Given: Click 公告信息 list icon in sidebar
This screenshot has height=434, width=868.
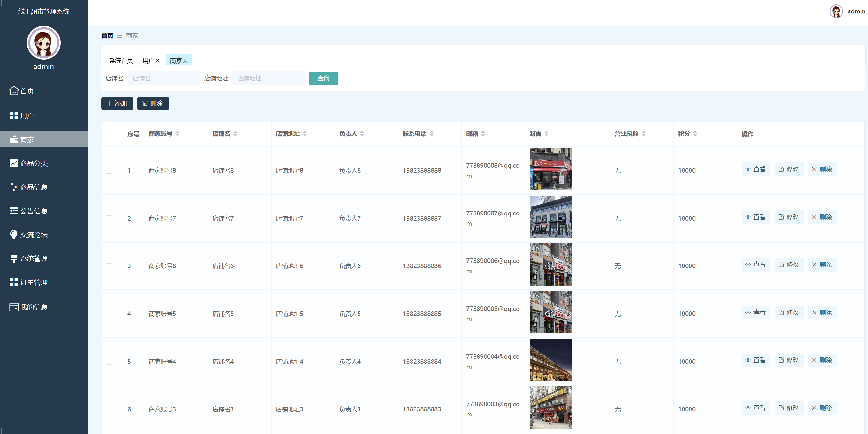Looking at the screenshot, I should (x=14, y=211).
